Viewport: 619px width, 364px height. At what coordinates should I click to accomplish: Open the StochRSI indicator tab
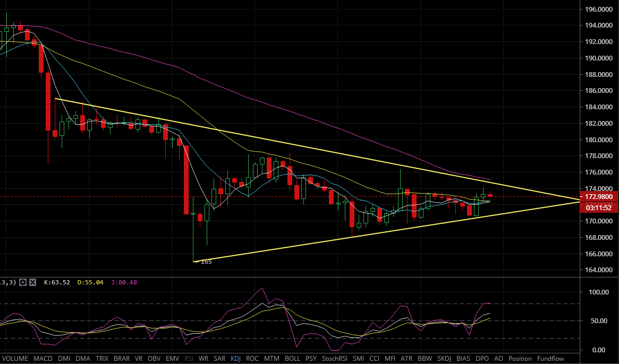(x=334, y=359)
